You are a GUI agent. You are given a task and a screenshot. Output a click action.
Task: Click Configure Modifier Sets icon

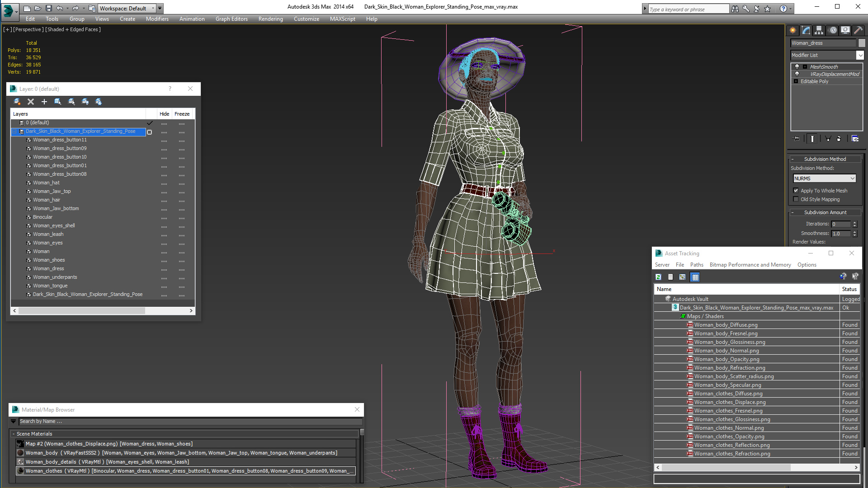click(x=855, y=139)
